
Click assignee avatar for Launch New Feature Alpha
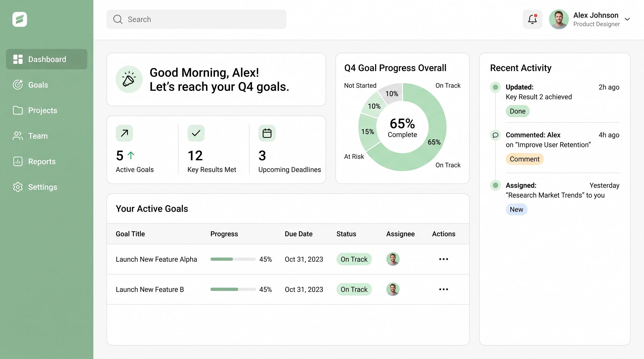click(393, 259)
